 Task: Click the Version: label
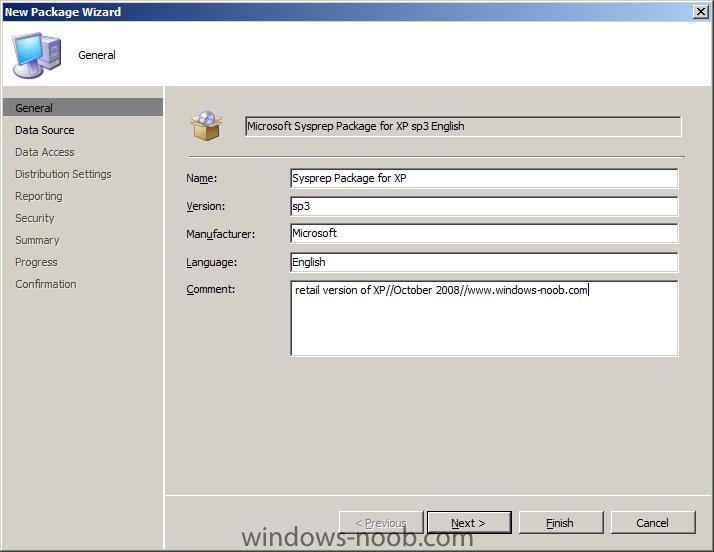click(206, 206)
